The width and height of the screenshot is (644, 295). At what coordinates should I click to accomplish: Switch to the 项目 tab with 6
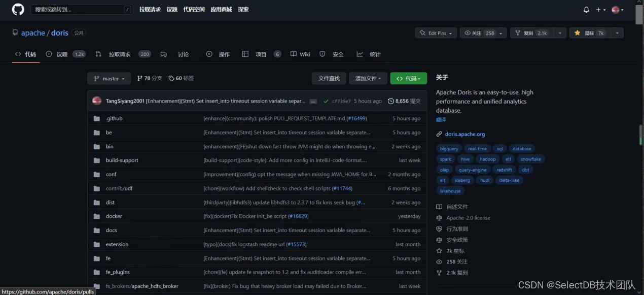[x=262, y=54]
